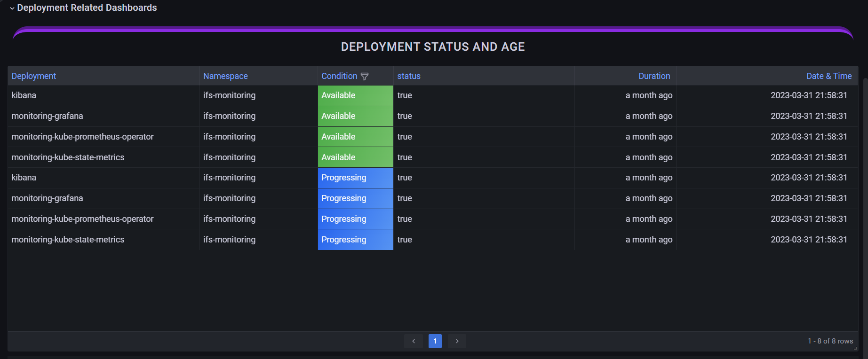The height and width of the screenshot is (359, 868).
Task: Click green Available cell for kibana
Action: coord(355,95)
